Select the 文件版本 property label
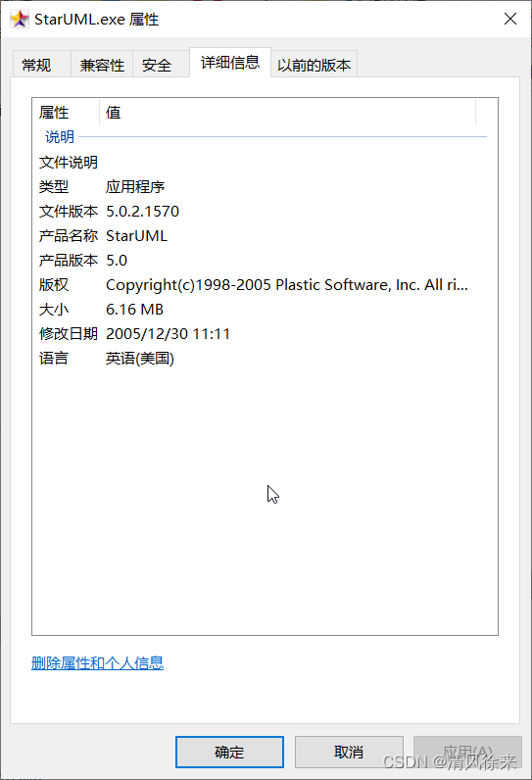The height and width of the screenshot is (780, 532). 69,212
